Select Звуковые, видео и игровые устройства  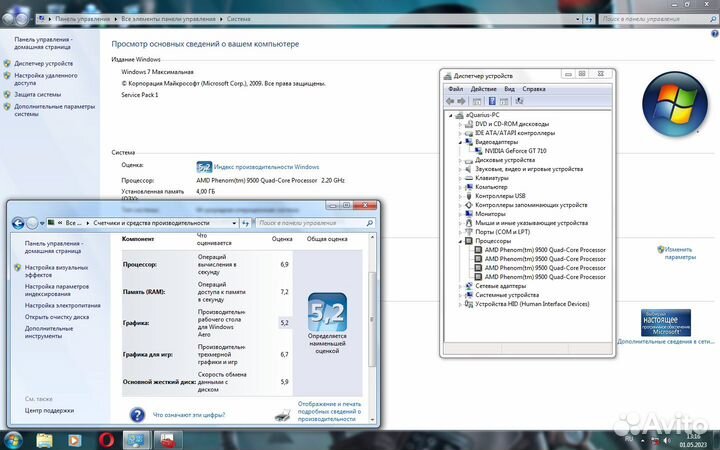tap(529, 169)
